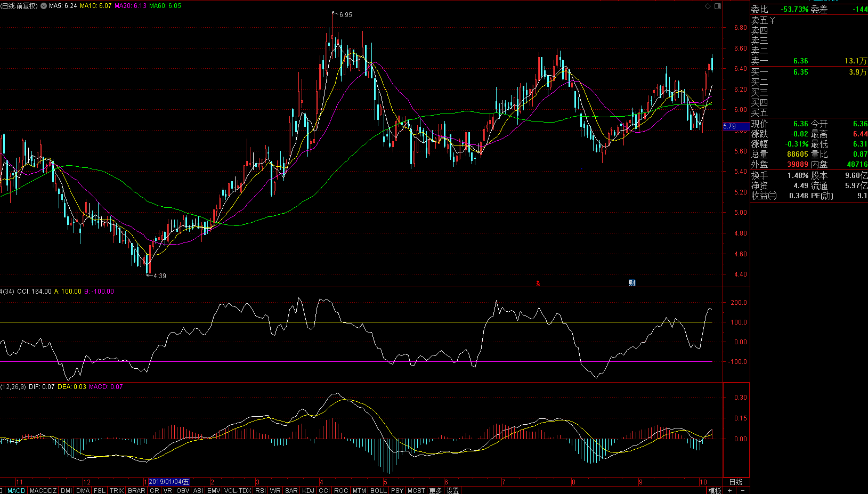Open the VOL-TDX indicator tab
Screen dimensions: 868x494
[x=238, y=490]
